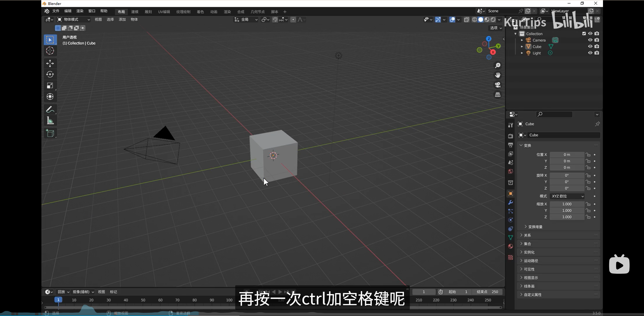Toggle snapping magnet icon
The image size is (644, 316).
coord(275,20)
